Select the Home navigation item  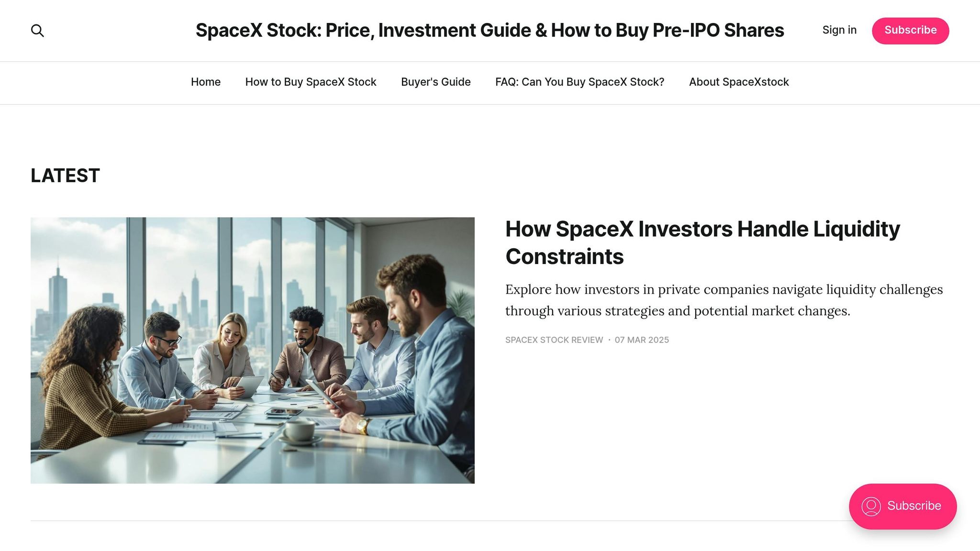coord(205,82)
